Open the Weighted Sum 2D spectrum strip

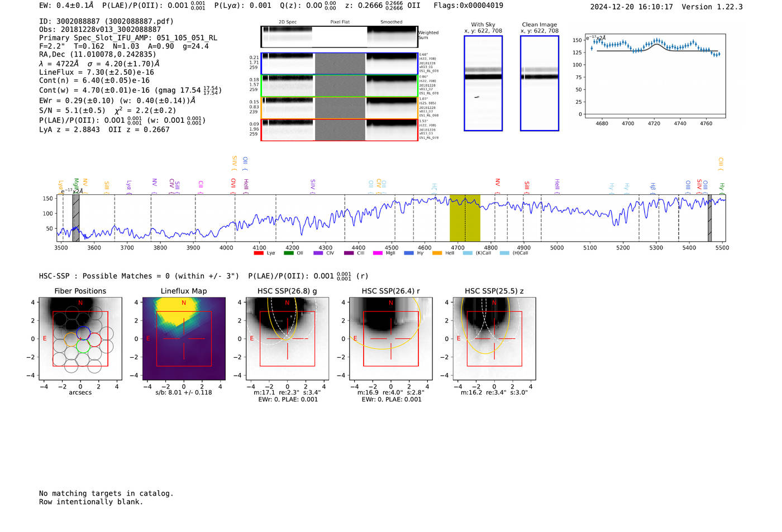(339, 37)
